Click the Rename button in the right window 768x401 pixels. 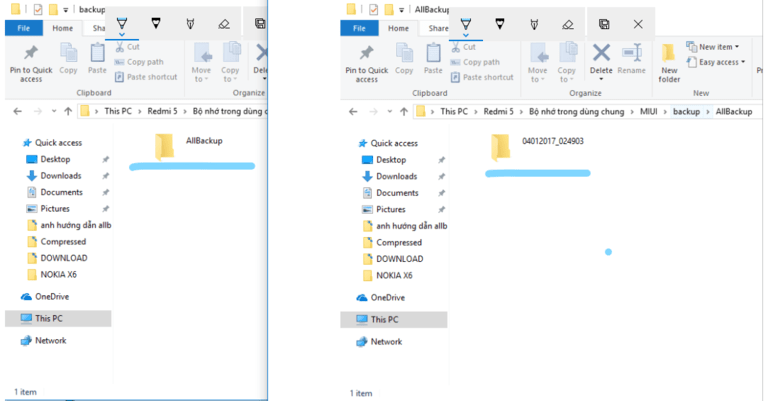[x=631, y=59]
